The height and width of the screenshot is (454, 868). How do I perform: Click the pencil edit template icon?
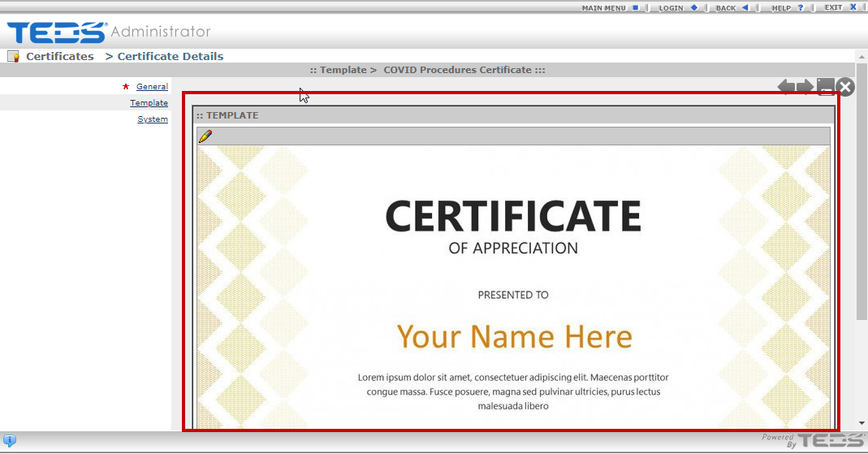[x=205, y=136]
